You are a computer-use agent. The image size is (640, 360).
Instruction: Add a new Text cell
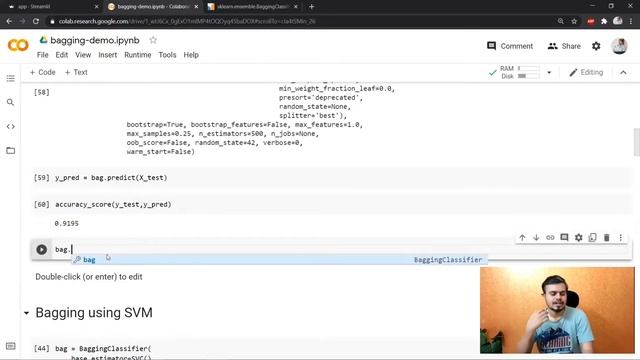(76, 72)
